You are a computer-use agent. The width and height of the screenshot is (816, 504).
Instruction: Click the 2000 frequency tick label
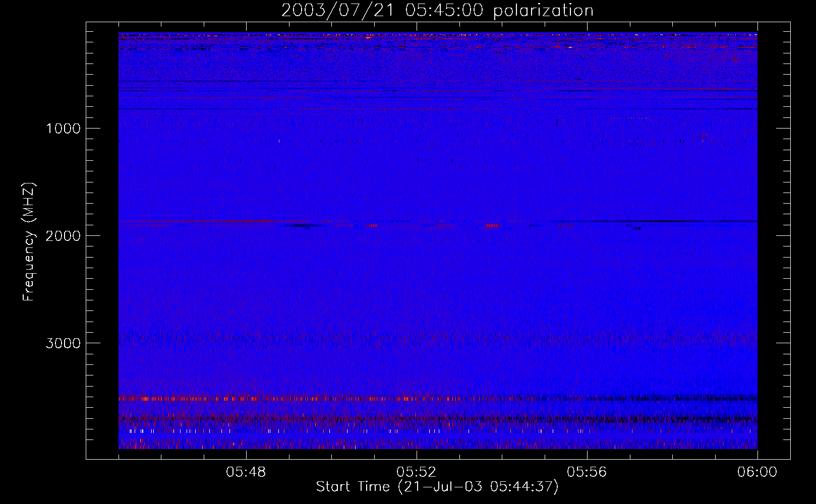click(63, 236)
